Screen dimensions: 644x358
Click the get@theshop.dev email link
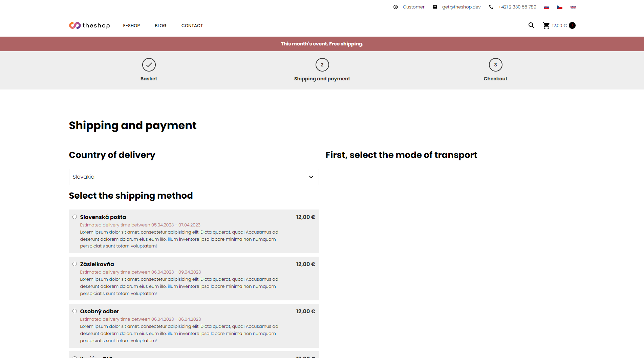point(461,7)
